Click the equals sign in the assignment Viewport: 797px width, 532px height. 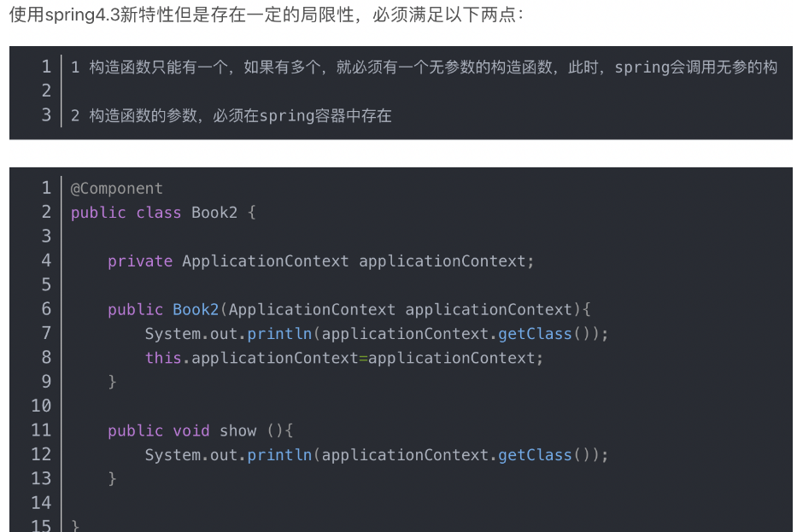pyautogui.click(x=362, y=358)
